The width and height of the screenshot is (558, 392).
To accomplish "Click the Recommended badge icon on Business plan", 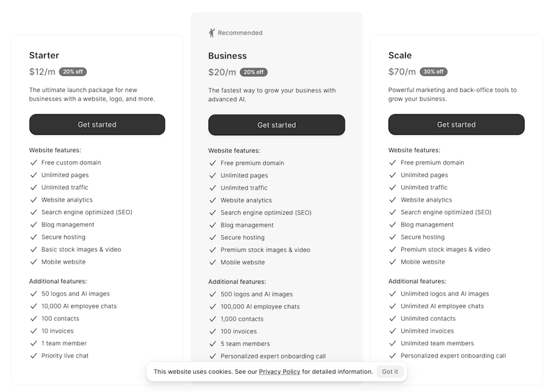I will pos(212,33).
